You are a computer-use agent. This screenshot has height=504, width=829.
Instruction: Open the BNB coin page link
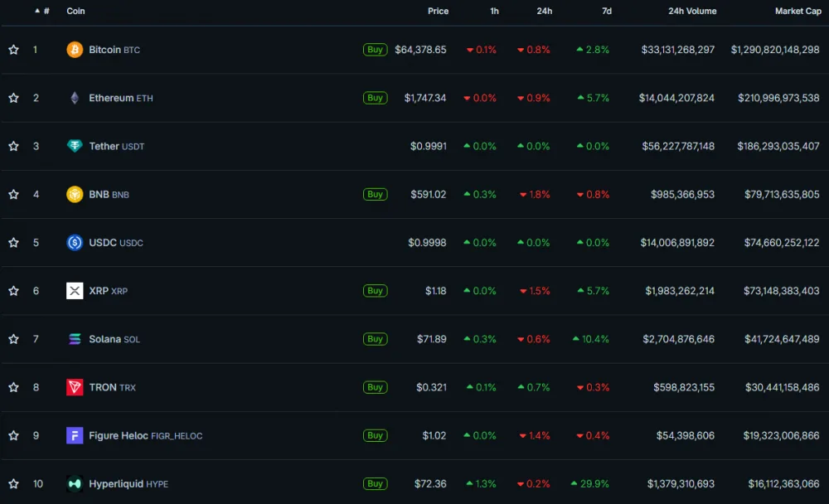(x=109, y=194)
